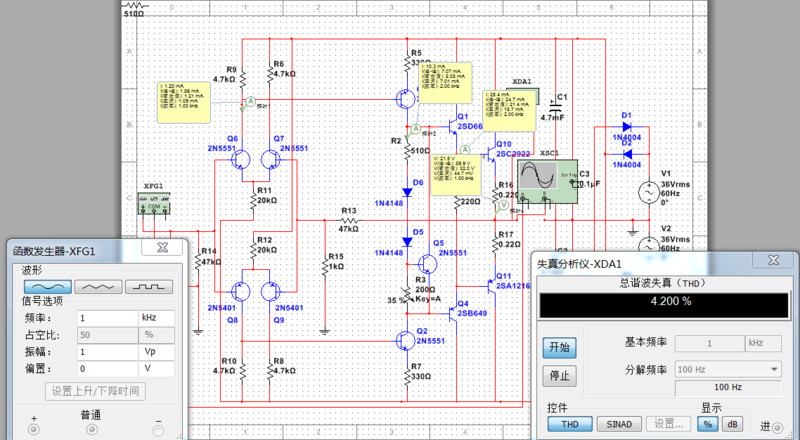The height and width of the screenshot is (440, 800).
Task: Switch display to dB mode
Action: (733, 424)
